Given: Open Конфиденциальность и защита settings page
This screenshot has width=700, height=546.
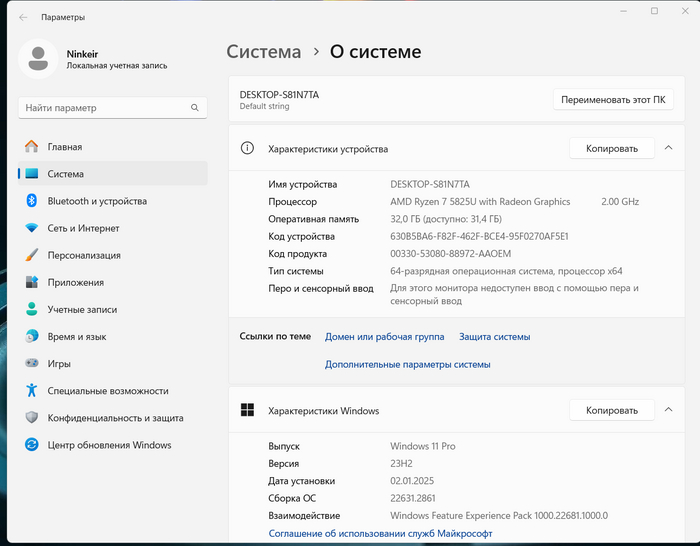Looking at the screenshot, I should pos(115,418).
